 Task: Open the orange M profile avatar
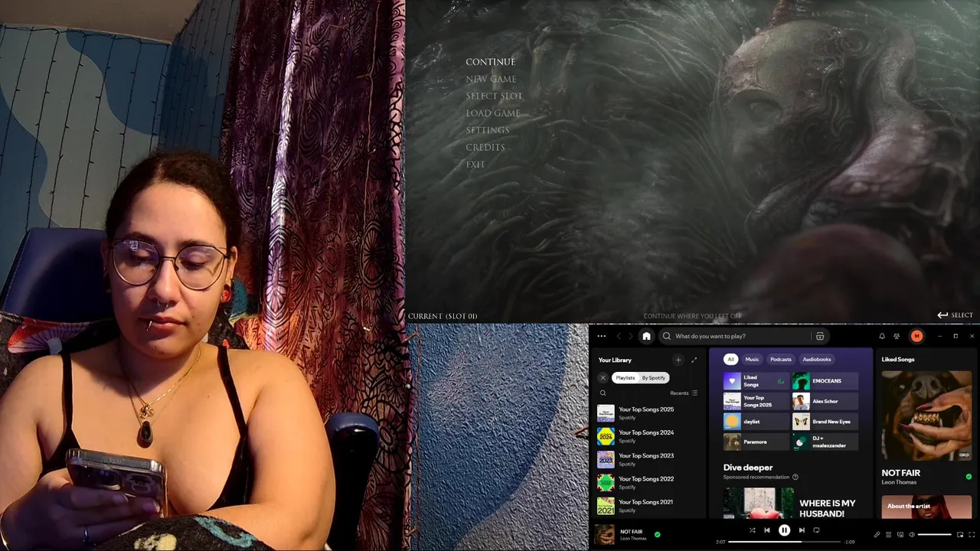pyautogui.click(x=916, y=336)
